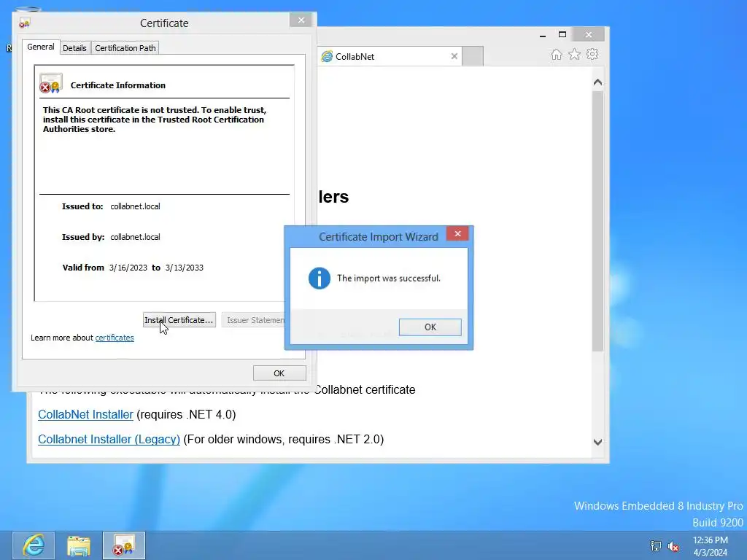The width and height of the screenshot is (747, 560).
Task: Click the Certificate Information heading
Action: pos(118,85)
